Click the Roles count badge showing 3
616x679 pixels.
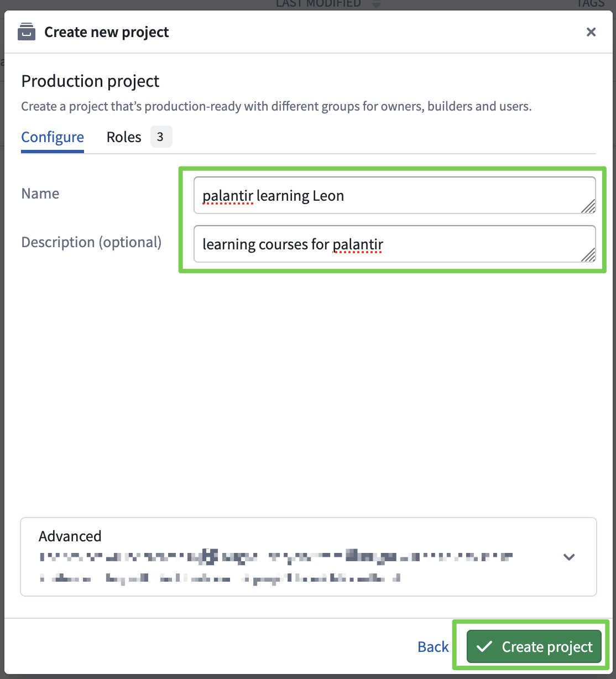160,137
